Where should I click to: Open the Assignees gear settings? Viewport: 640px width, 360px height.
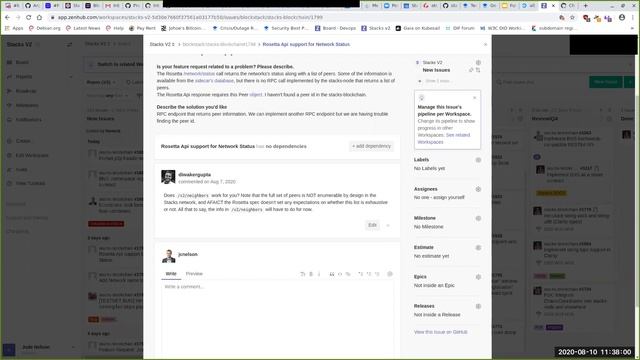pos(478,189)
